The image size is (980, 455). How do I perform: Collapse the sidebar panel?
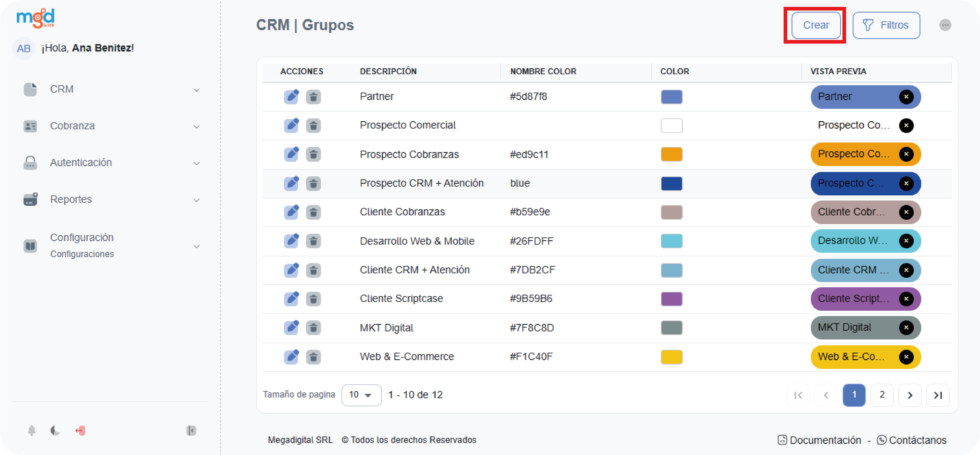pos(191,430)
